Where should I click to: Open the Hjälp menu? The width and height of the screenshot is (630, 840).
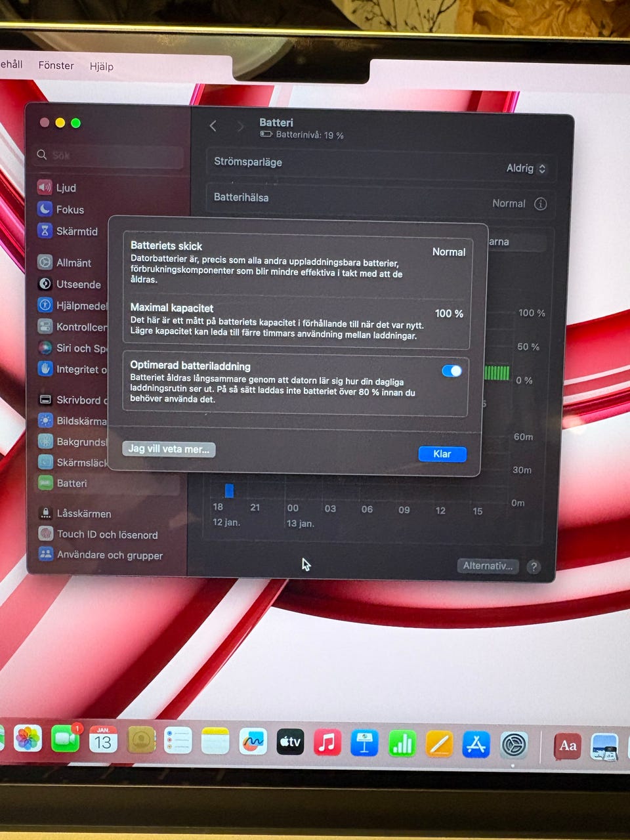[x=102, y=66]
